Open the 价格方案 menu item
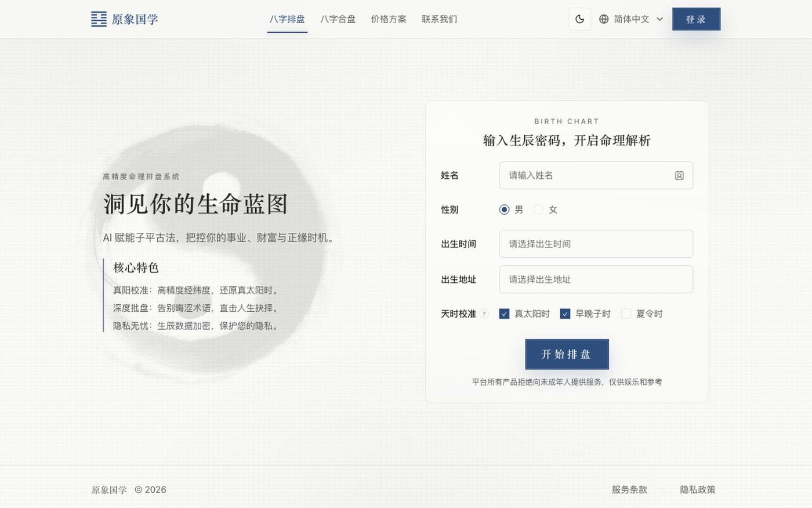The image size is (812, 508). coord(389,19)
